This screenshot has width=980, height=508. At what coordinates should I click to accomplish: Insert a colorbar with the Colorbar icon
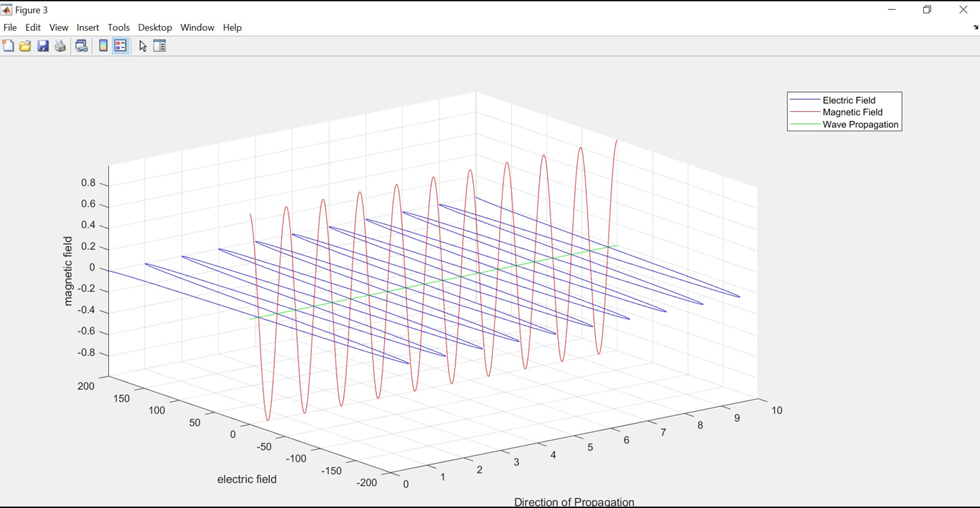[102, 45]
